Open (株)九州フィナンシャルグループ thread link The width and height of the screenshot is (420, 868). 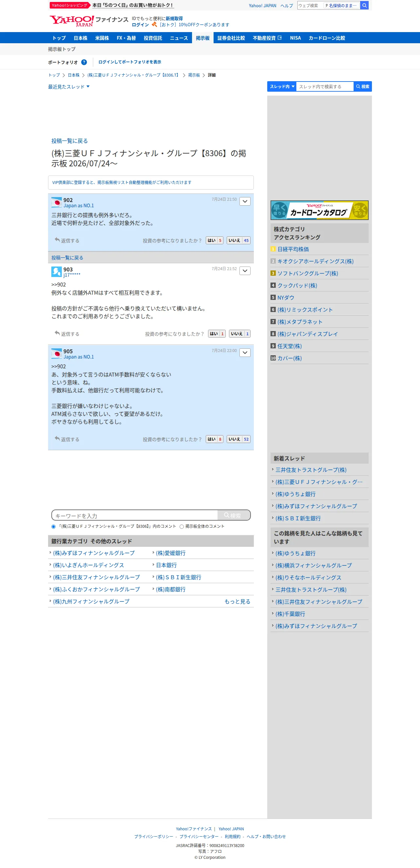91,602
